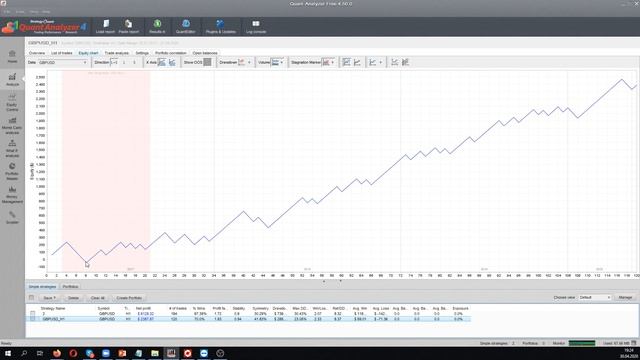640x360 pixels.
Task: Sort by the Net profit column
Action: (143, 309)
